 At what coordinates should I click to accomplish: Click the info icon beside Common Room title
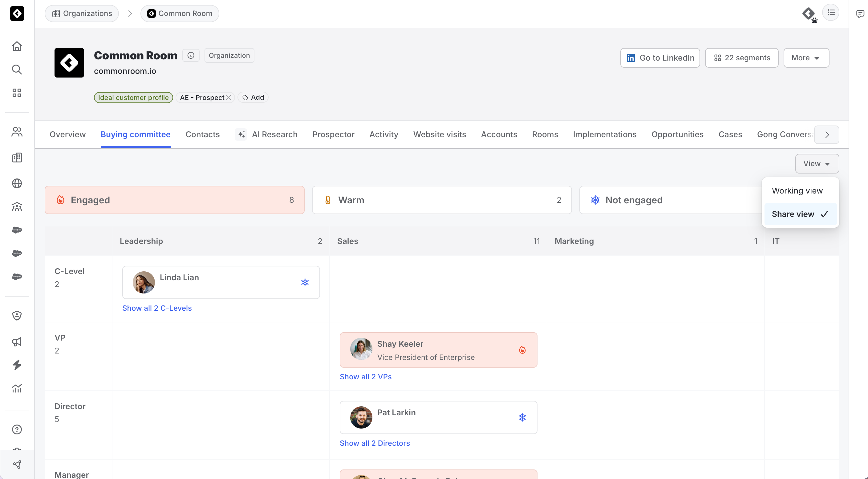pos(191,56)
